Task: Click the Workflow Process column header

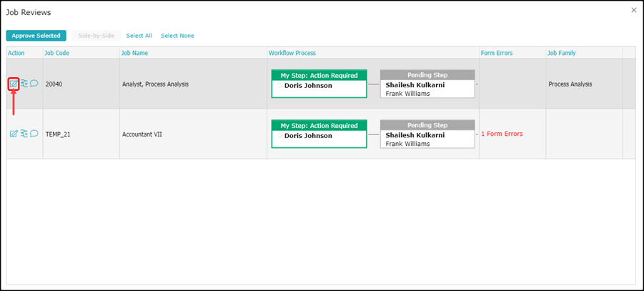Action: 292,53
